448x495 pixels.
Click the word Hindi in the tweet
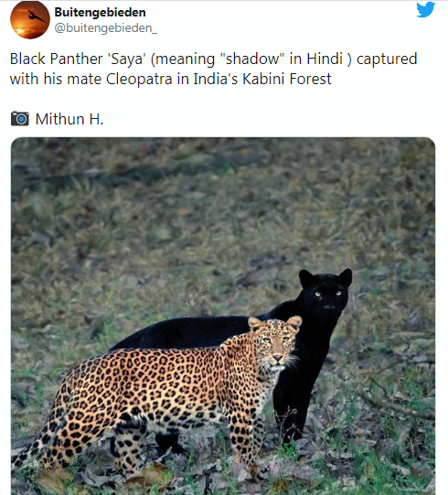tap(325, 59)
